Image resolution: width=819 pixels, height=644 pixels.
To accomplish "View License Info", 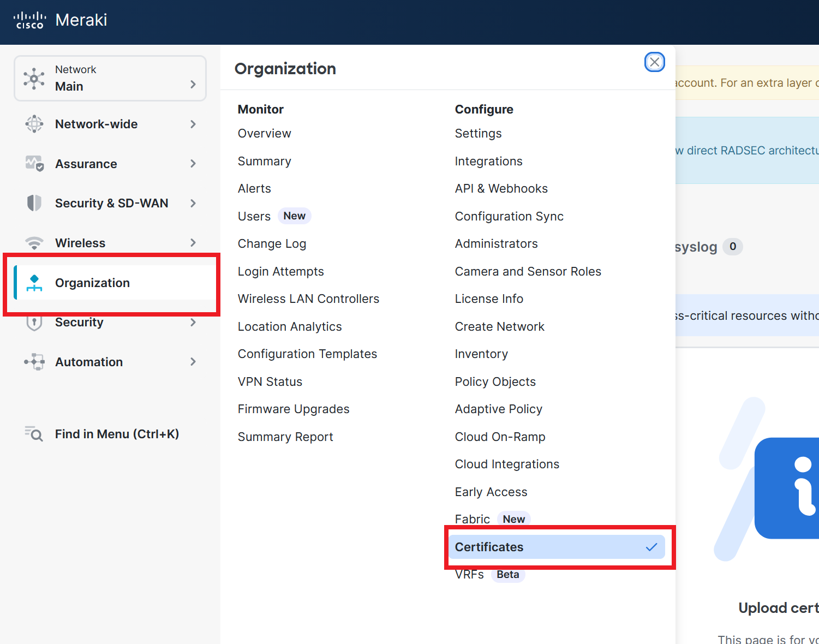I will pos(489,299).
